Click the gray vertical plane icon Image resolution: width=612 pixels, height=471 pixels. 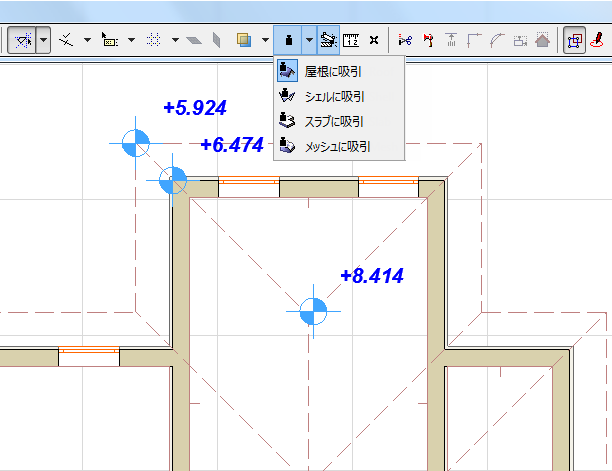216,40
